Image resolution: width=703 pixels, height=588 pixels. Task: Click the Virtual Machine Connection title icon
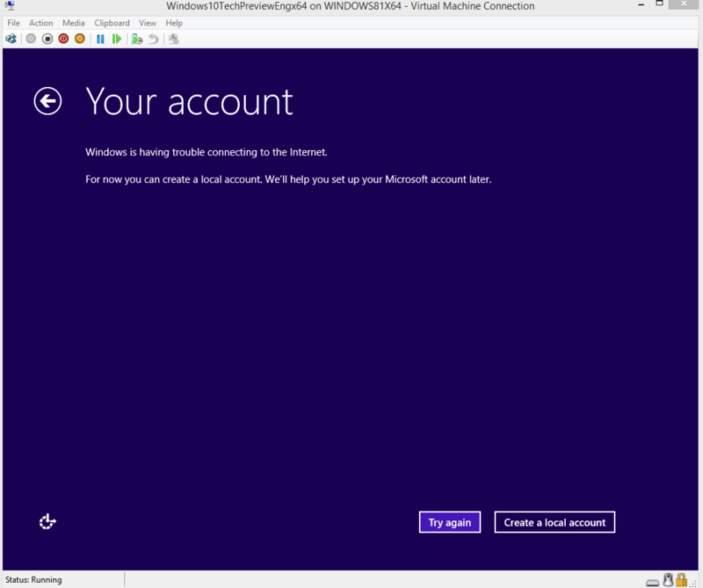10,6
